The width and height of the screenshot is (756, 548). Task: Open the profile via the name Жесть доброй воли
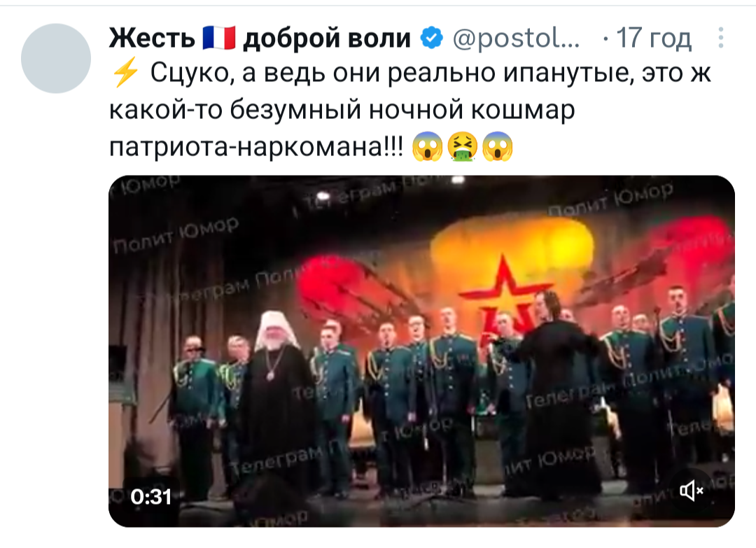click(x=260, y=38)
